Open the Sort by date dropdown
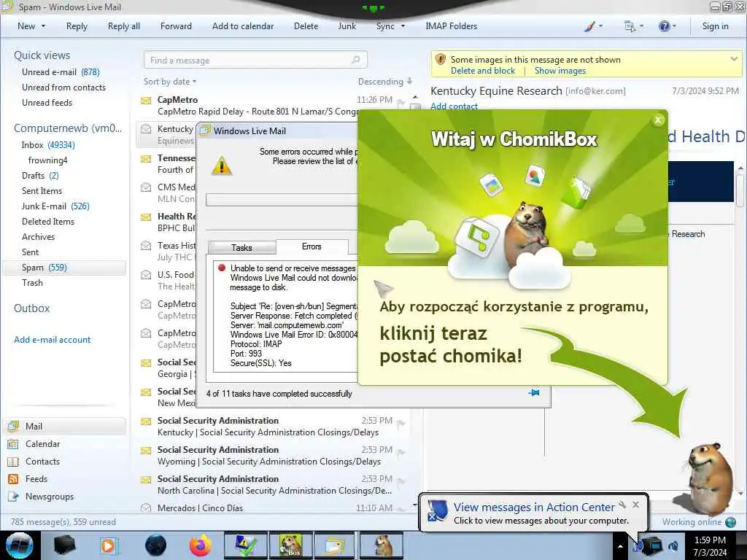Screen dimensions: 747x560 [x=169, y=82]
